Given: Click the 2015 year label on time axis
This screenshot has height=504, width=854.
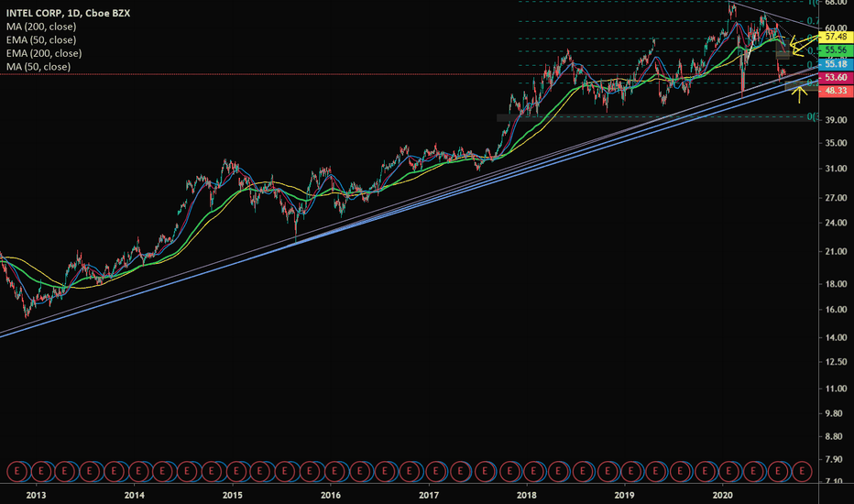Looking at the screenshot, I should (233, 495).
